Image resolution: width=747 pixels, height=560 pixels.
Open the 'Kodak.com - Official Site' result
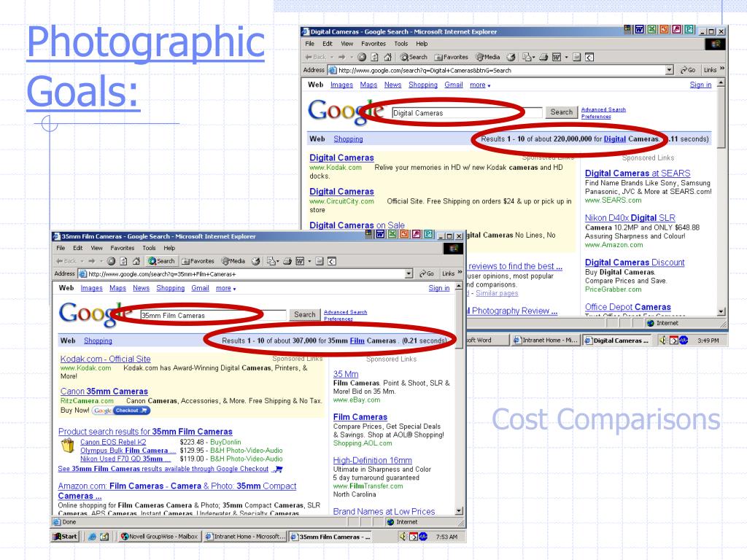coord(105,359)
